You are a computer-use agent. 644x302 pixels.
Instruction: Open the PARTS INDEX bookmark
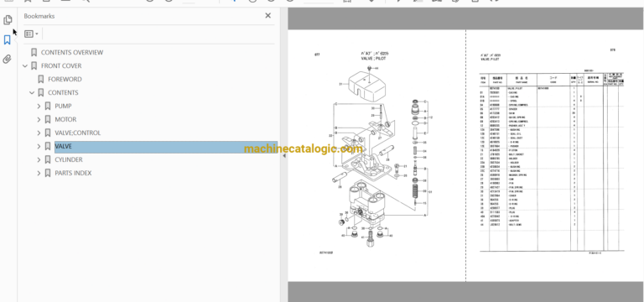click(x=73, y=174)
